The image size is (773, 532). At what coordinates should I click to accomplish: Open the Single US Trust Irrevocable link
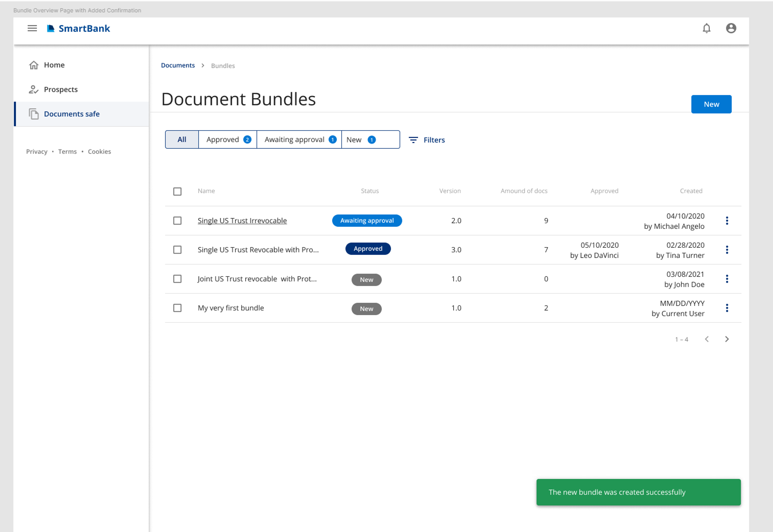pyautogui.click(x=242, y=221)
